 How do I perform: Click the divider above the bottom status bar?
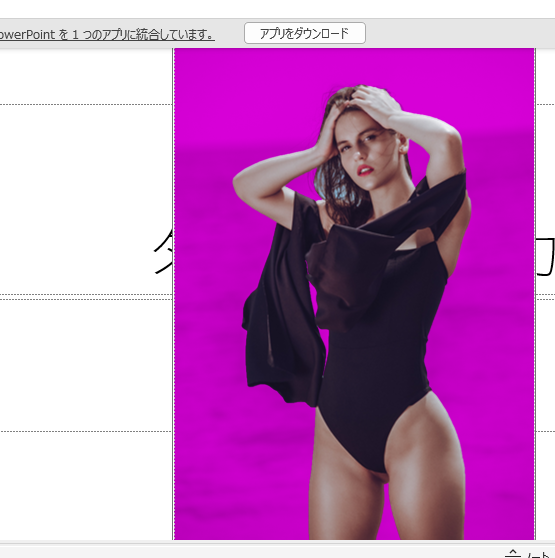pos(278,542)
